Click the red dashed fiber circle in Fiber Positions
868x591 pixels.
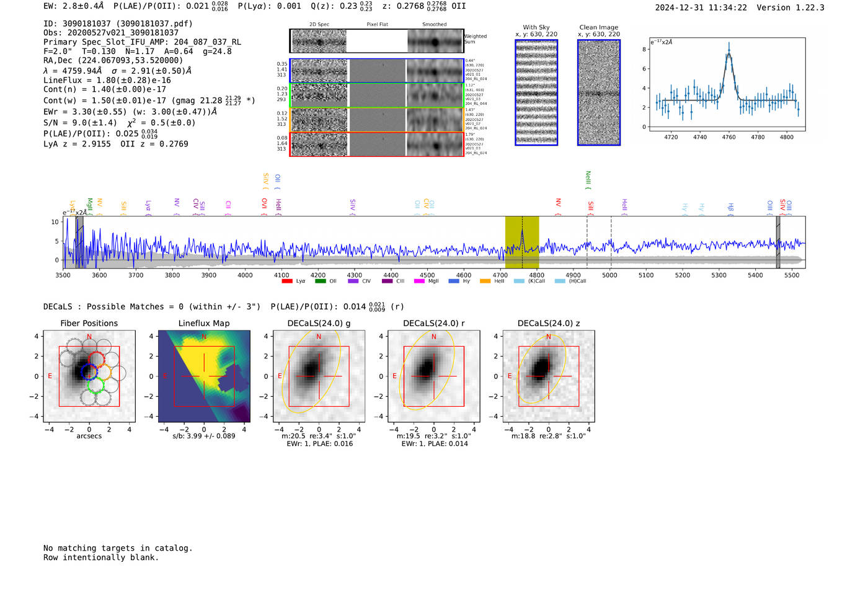pos(97,359)
